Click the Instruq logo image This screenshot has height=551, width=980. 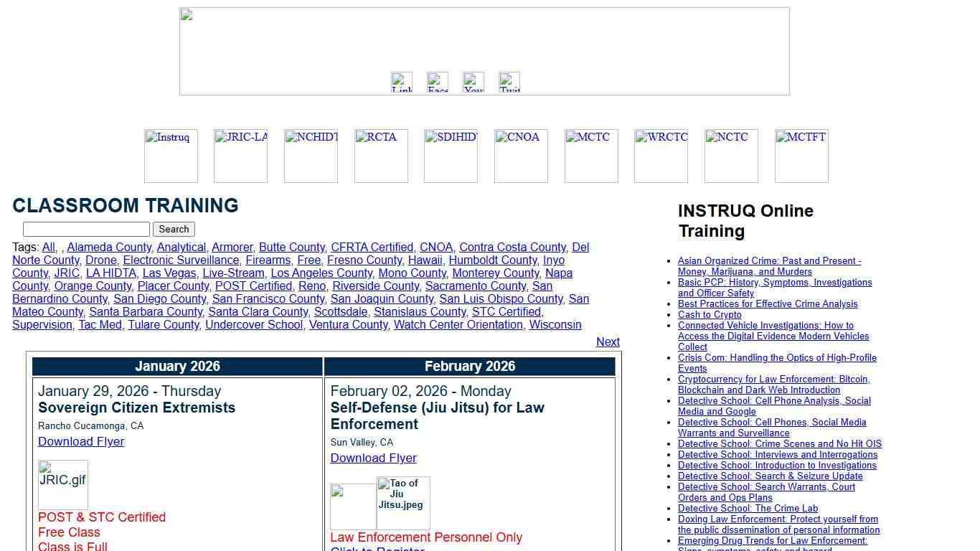171,156
